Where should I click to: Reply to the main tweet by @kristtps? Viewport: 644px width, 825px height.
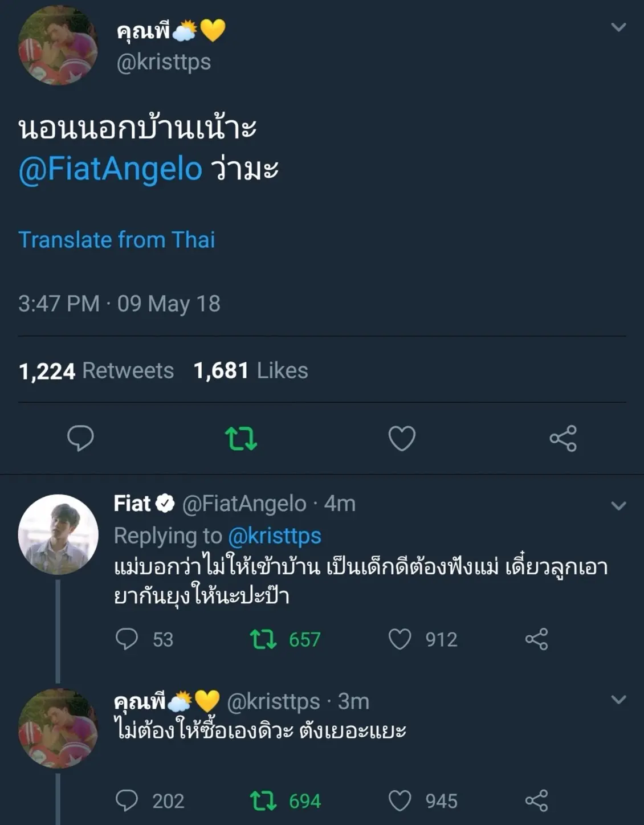(x=80, y=438)
